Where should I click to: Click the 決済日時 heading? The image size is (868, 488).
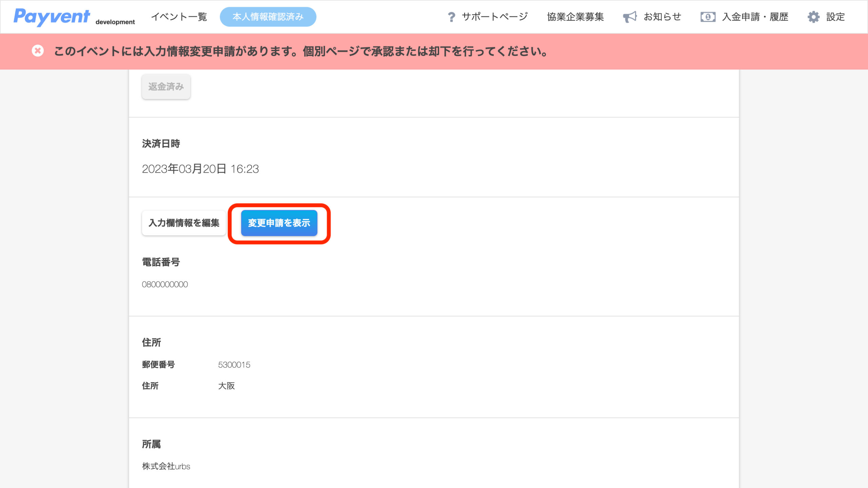pyautogui.click(x=161, y=144)
